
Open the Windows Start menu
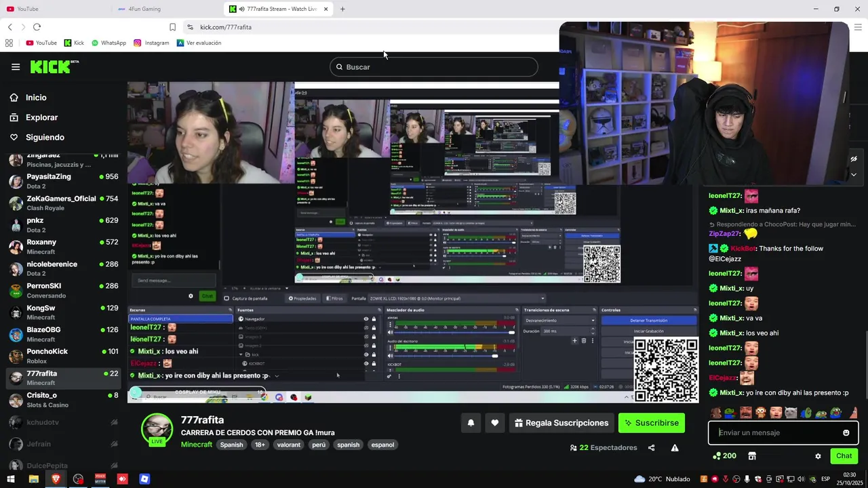coord(11,479)
